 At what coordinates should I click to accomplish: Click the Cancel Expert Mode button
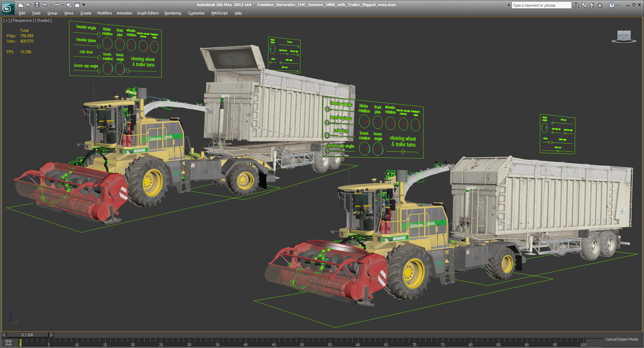point(622,339)
